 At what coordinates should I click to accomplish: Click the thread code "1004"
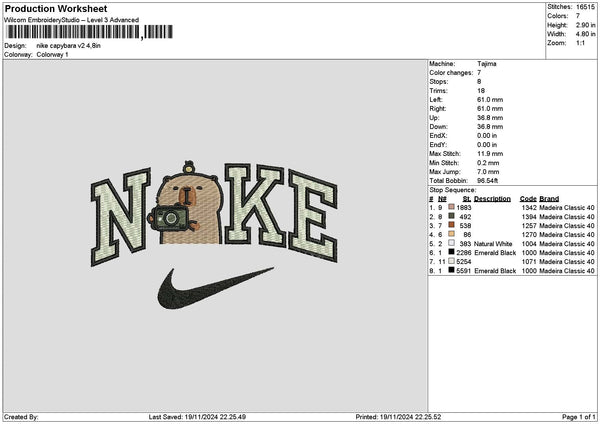point(529,243)
